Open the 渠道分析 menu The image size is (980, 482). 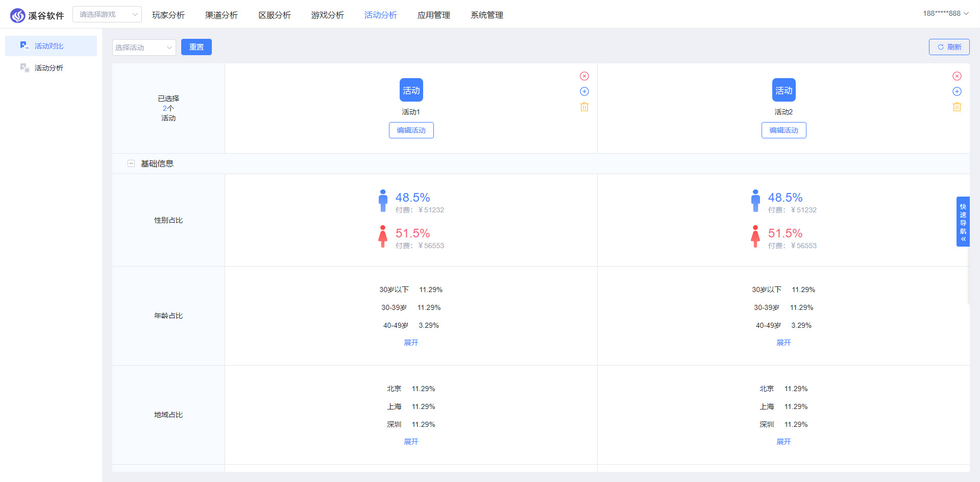pos(222,15)
